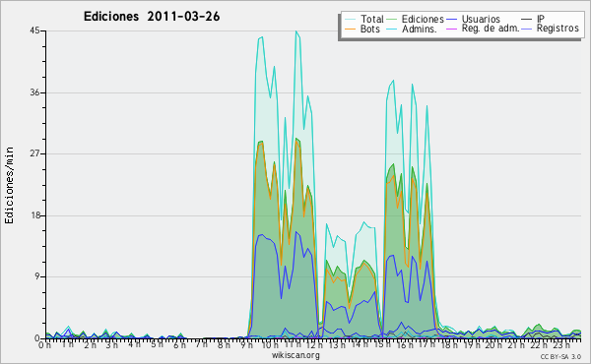Click the x-axis label '14 h'
This screenshot has height=364, width=591.
360,344
